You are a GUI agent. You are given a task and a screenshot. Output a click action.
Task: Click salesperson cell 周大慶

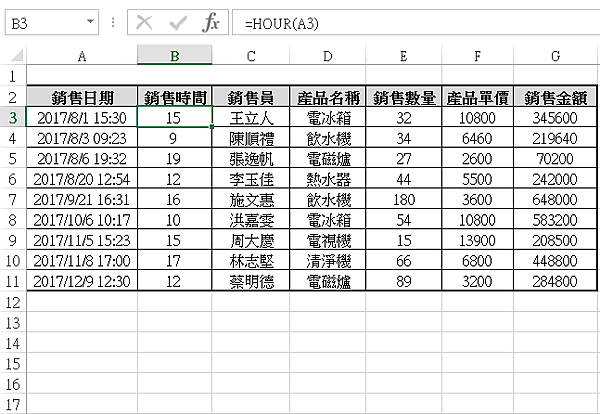[x=251, y=240]
